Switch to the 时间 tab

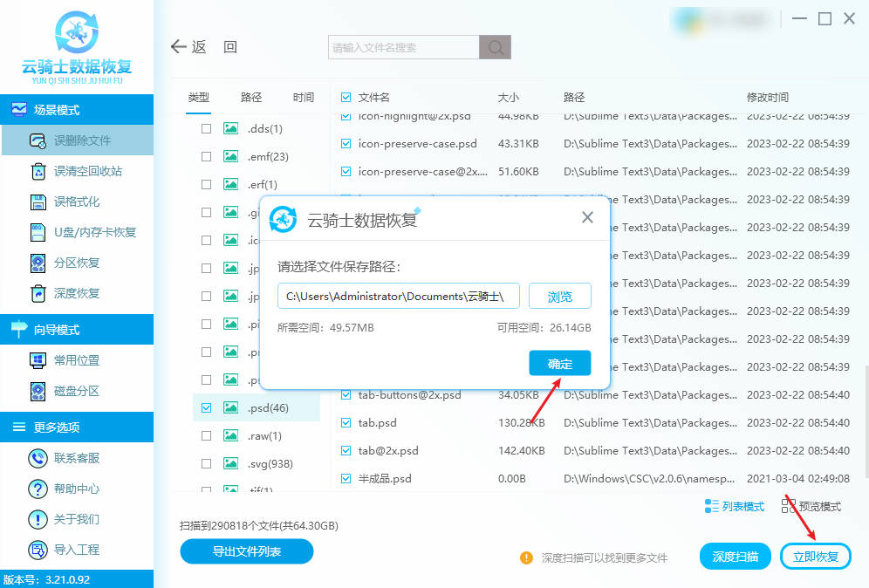point(303,98)
